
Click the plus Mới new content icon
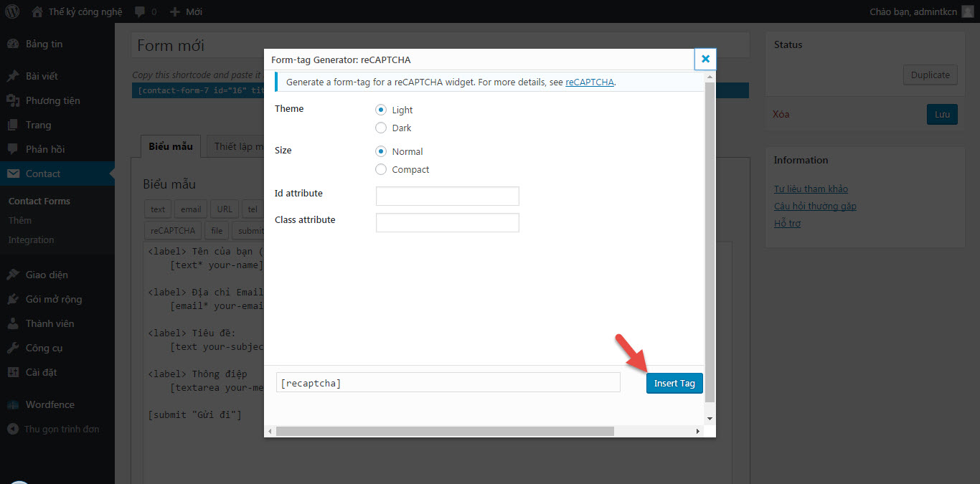coord(174,12)
